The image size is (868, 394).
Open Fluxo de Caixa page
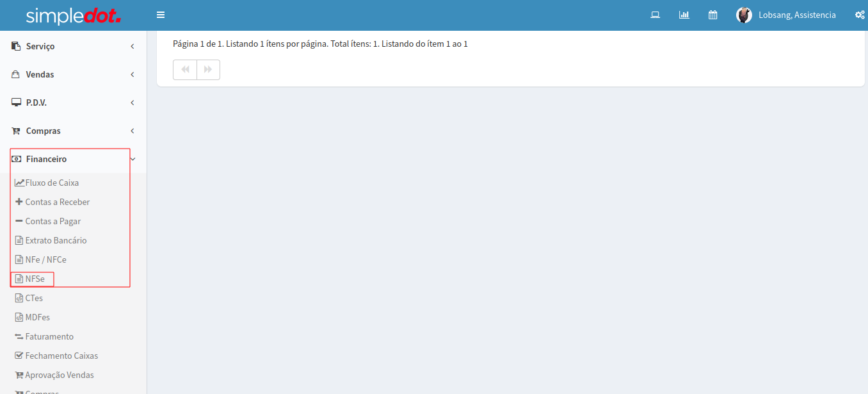point(52,183)
